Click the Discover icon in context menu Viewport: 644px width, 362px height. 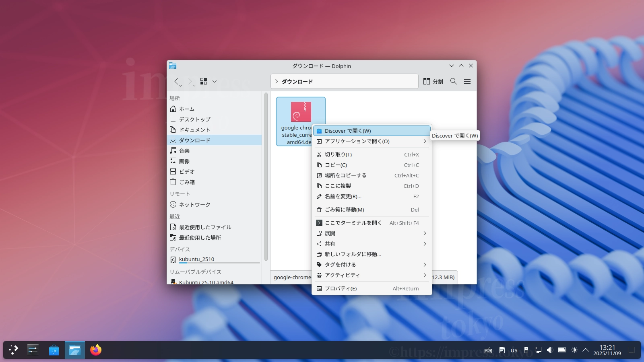[319, 131]
